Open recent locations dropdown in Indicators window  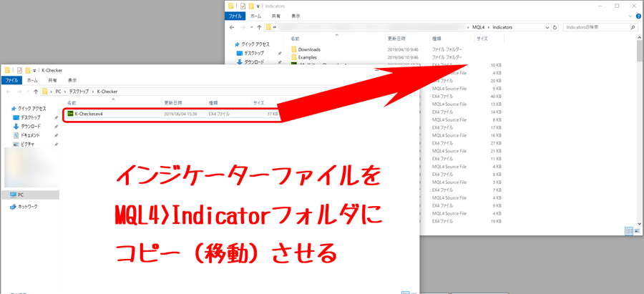click(x=251, y=27)
